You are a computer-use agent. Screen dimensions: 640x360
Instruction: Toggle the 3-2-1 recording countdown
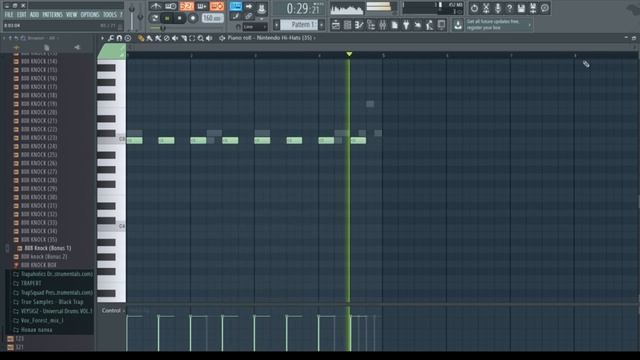coord(187,6)
